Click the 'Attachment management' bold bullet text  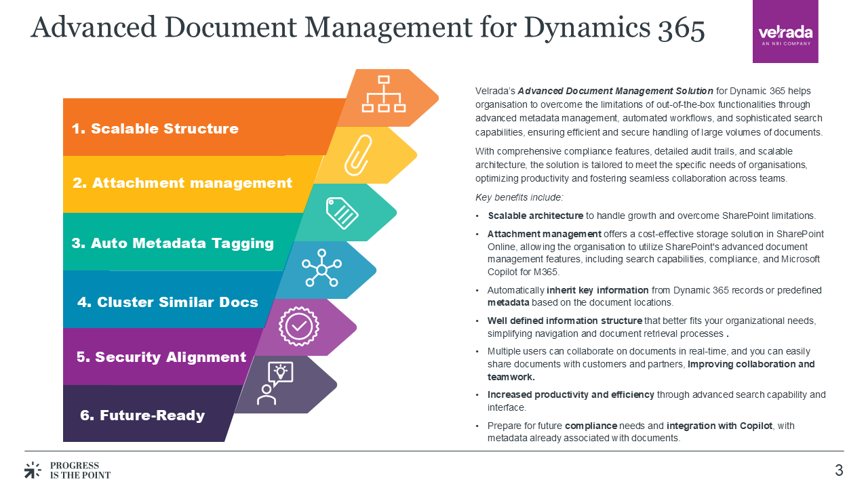[x=545, y=234]
